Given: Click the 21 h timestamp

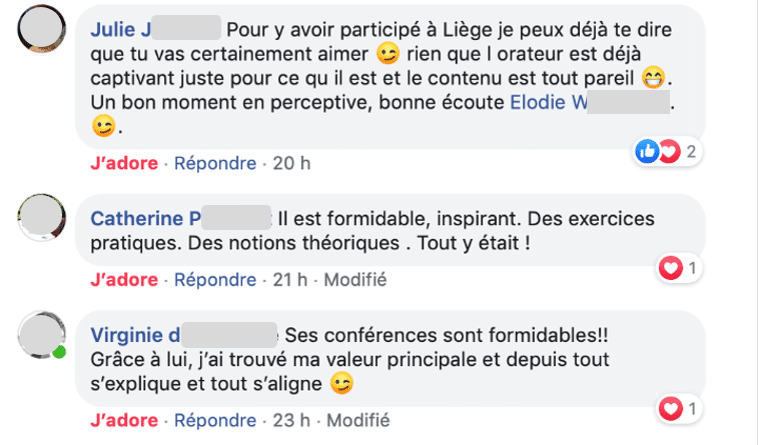Looking at the screenshot, I should click(292, 280).
